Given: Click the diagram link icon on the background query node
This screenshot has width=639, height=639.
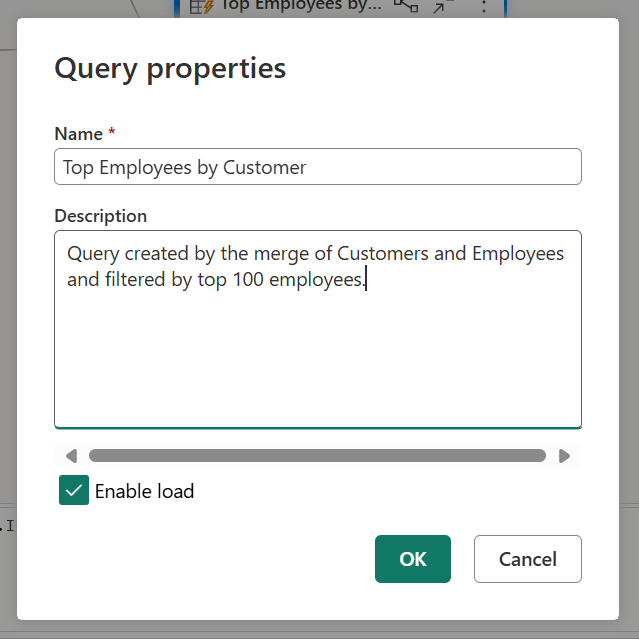Looking at the screenshot, I should pyautogui.click(x=406, y=6).
